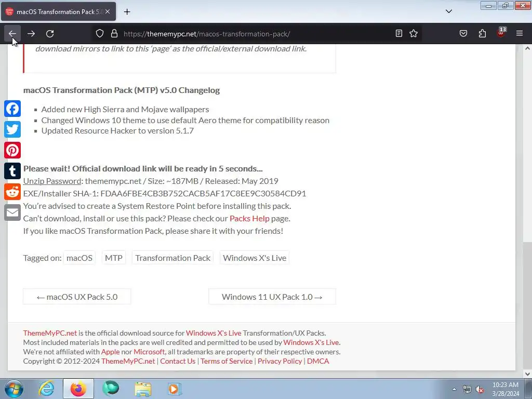Viewport: 532px width, 399px height.
Task: Launch Windows Media Player from taskbar
Action: 175,389
